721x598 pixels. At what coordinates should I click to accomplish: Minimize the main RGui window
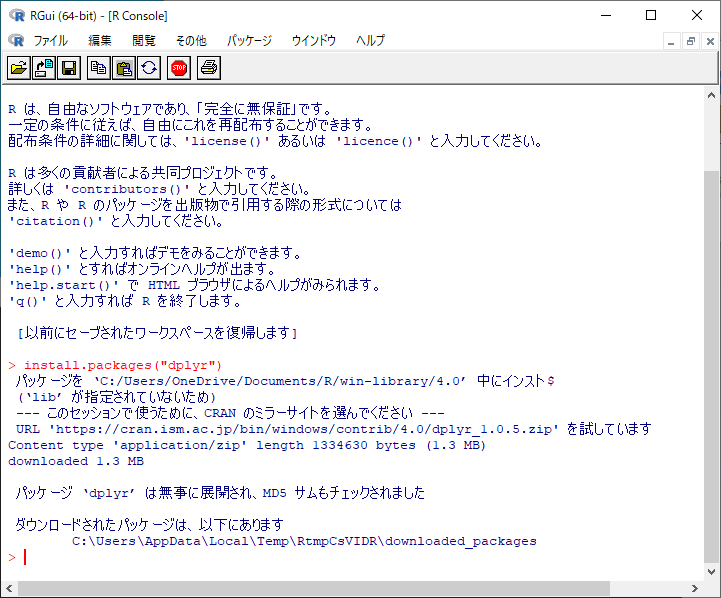pyautogui.click(x=607, y=15)
